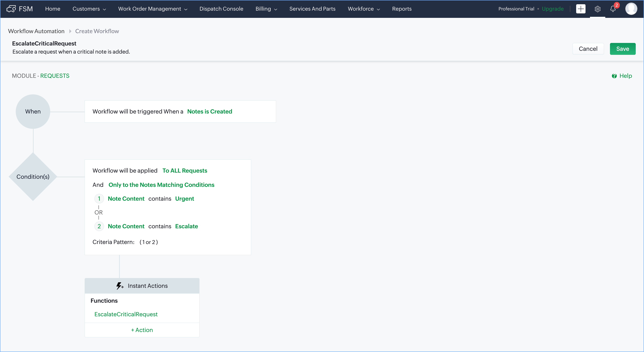Open the Reports menu item
This screenshot has width=644, height=352.
402,9
